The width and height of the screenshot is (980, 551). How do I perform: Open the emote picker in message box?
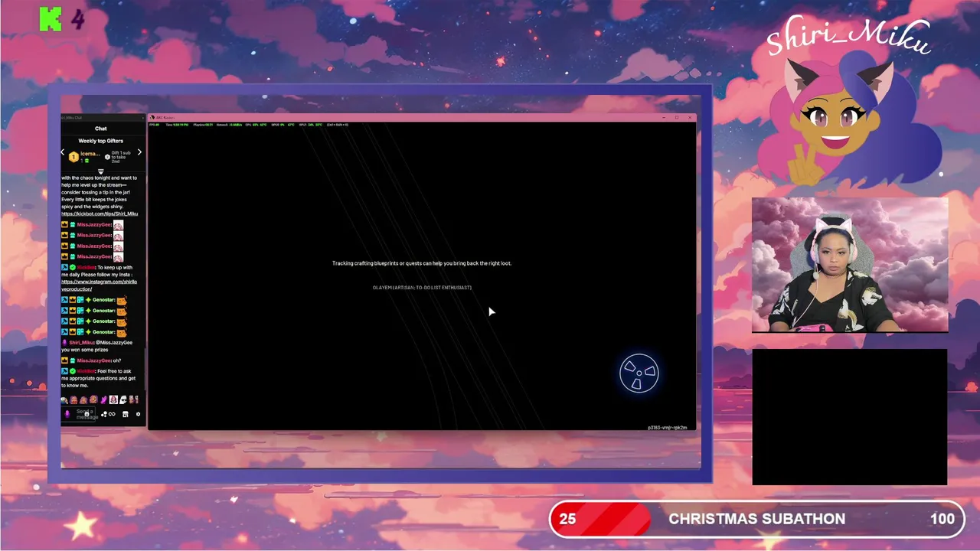[87, 414]
